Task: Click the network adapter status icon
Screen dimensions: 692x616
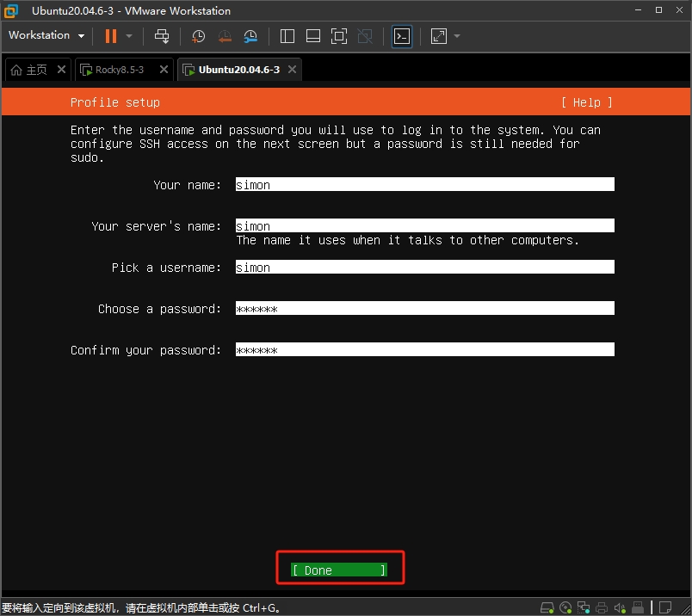Action: point(584,608)
